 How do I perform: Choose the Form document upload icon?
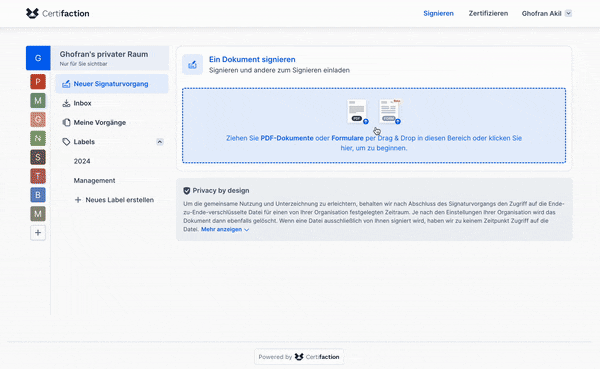pos(390,112)
